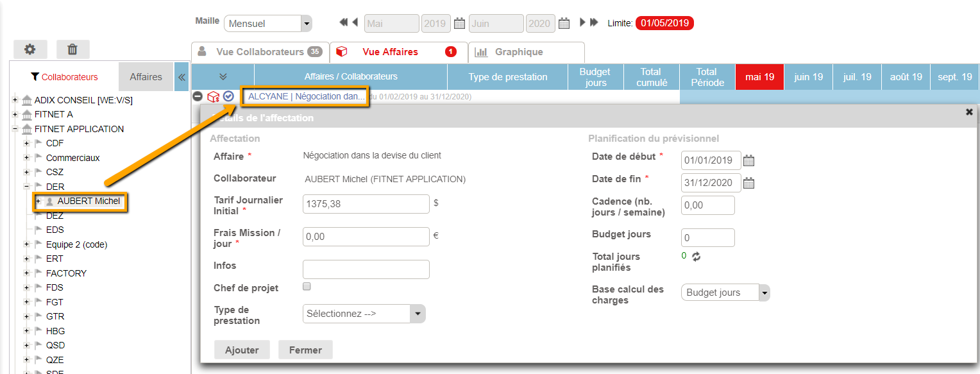Click the trash delete icon
Viewport: 980px width, 374px height.
pos(72,49)
